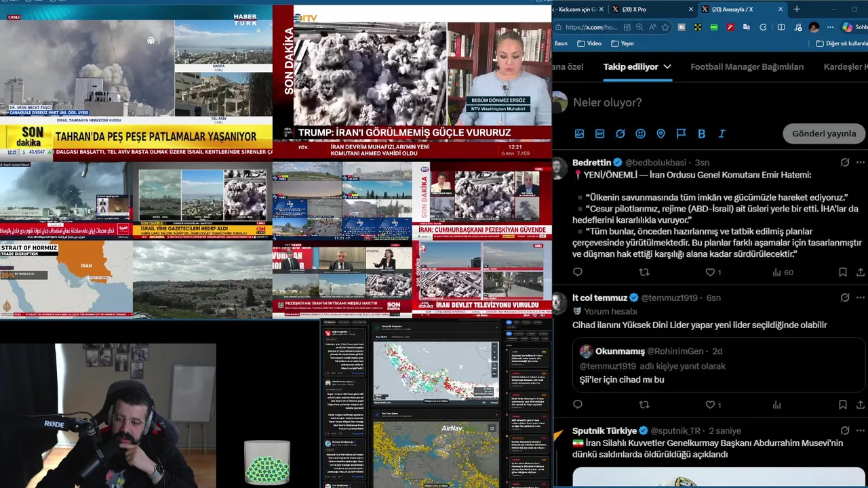The image size is (868, 488).
Task: Click the Strait of Hormuz map stream tile
Action: (66, 279)
